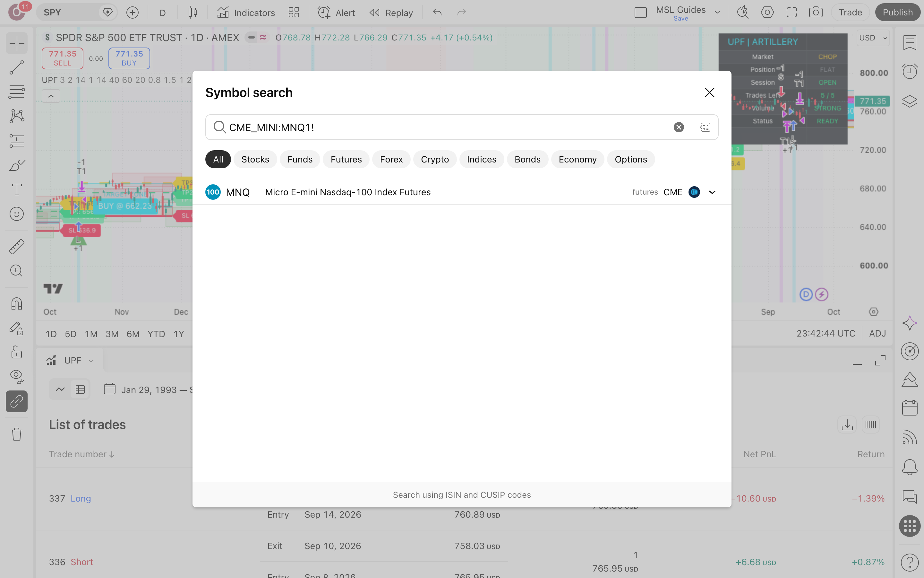Activate the Zoom in tool

(16, 271)
